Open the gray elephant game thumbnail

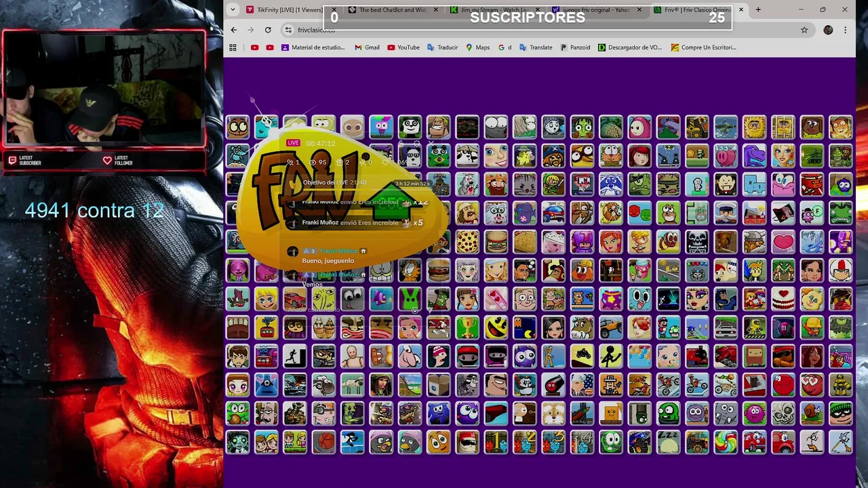[x=726, y=413]
